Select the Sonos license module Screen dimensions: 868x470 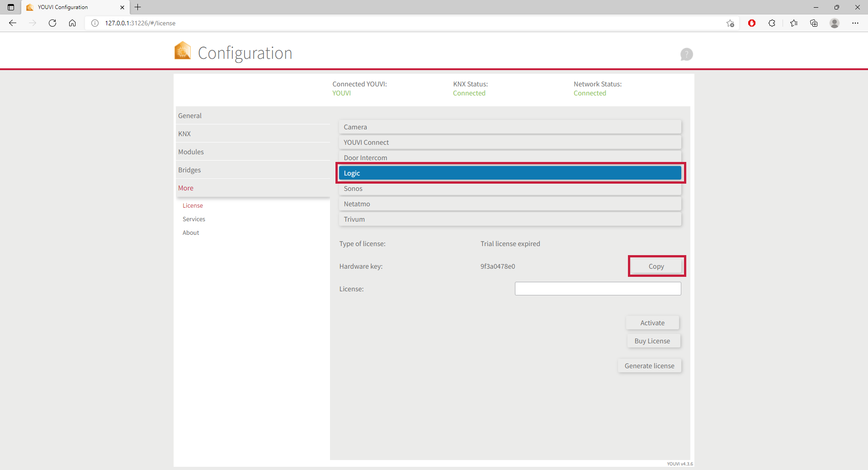[x=510, y=189]
